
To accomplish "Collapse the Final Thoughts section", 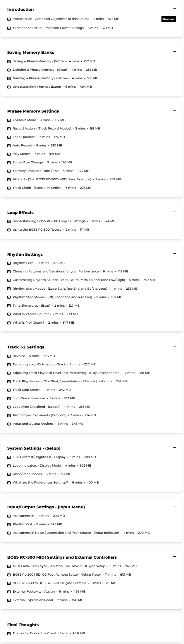I will coord(175,624).
